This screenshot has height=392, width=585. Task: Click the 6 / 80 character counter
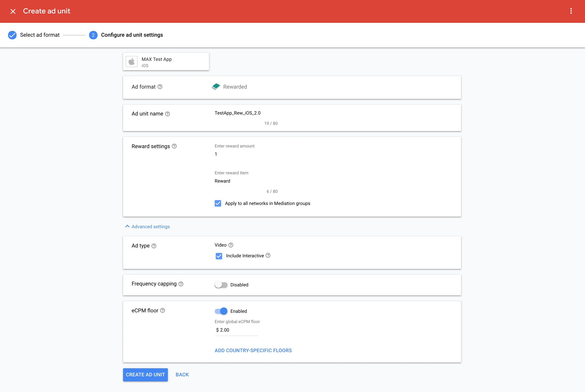coord(272,192)
